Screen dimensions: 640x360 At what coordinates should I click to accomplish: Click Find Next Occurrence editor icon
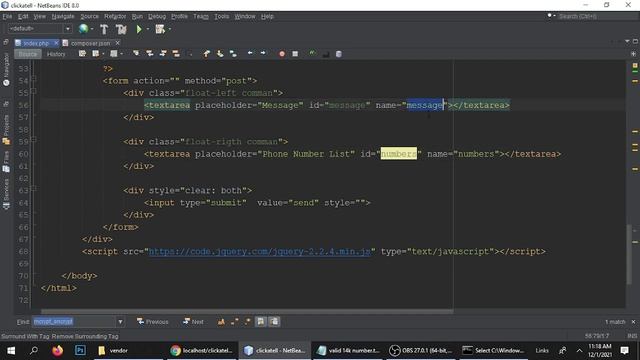point(163,53)
